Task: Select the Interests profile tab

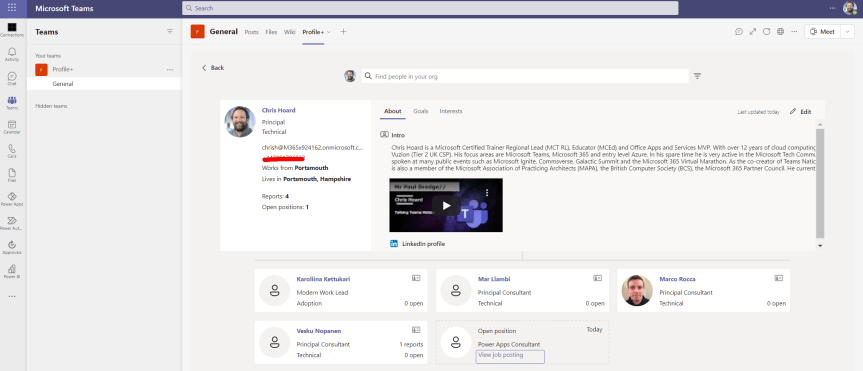Action: click(x=451, y=111)
